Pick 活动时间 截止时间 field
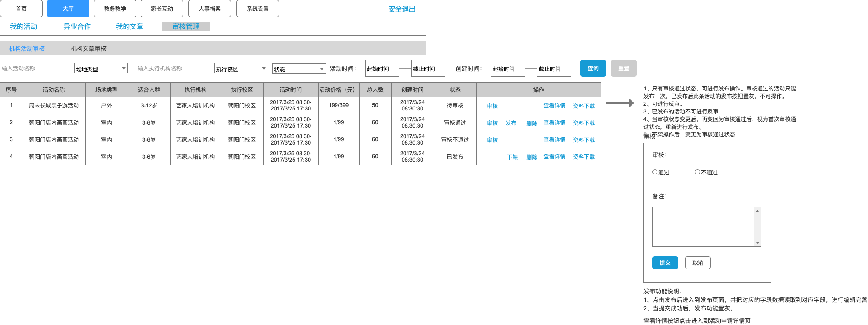 tap(428, 68)
